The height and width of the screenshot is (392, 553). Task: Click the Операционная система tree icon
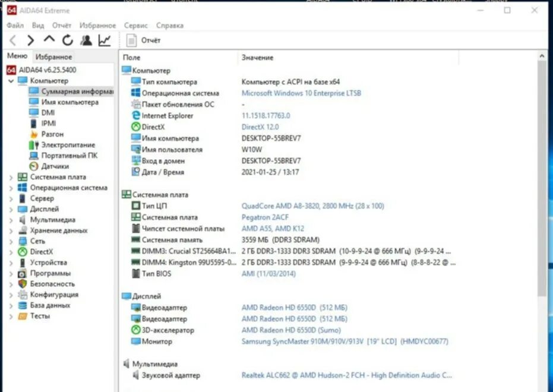(23, 188)
